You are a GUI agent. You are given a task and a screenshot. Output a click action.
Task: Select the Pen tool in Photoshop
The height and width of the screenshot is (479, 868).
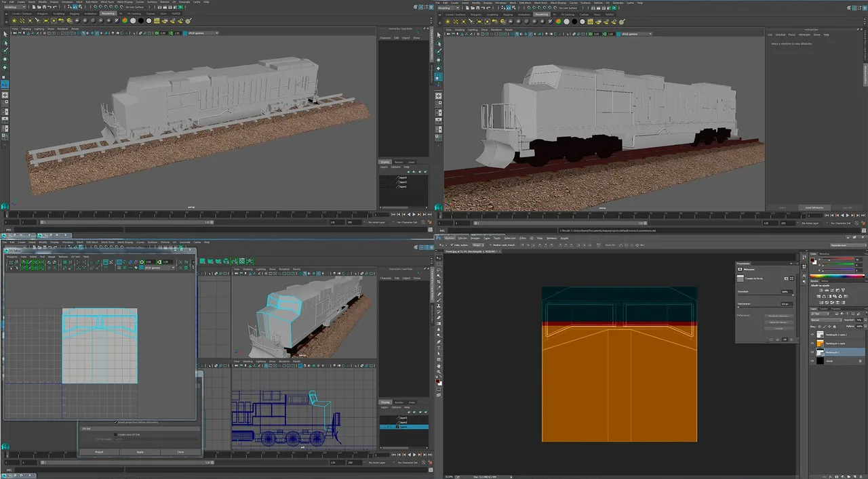439,341
